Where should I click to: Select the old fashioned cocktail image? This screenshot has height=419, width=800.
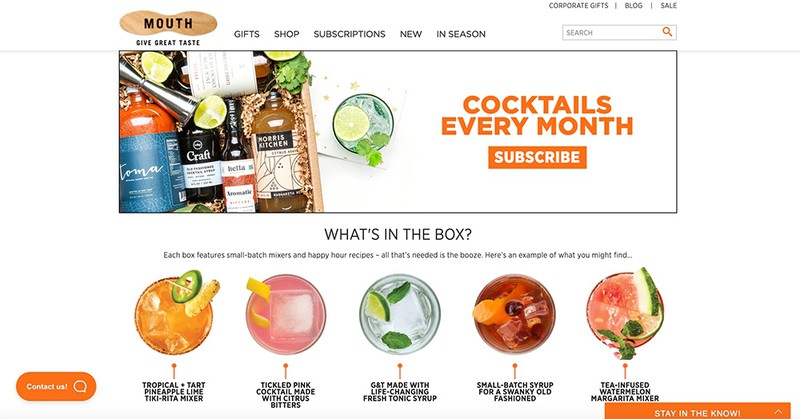(x=514, y=315)
